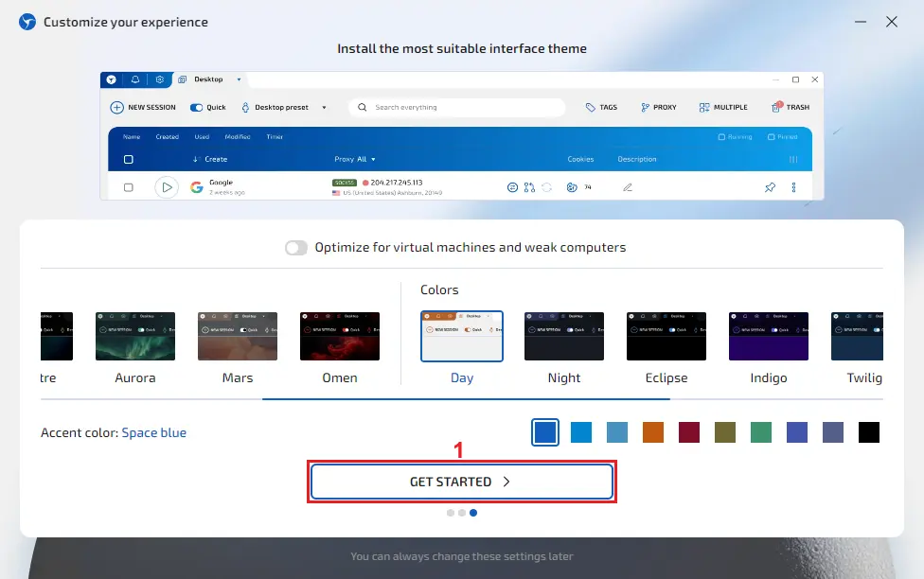
Task: Click the Description column header in the preview
Action: [637, 159]
